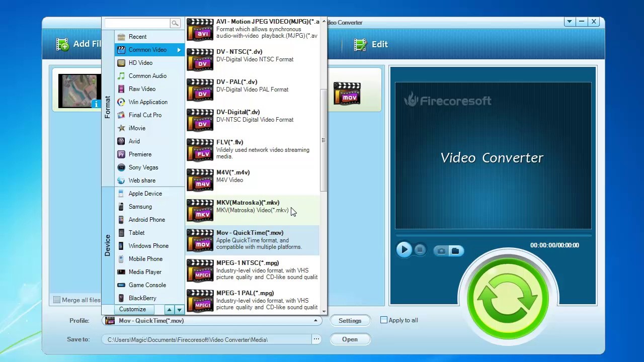Click the Edit toolbar icon
This screenshot has width=644, height=362.
(360, 44)
